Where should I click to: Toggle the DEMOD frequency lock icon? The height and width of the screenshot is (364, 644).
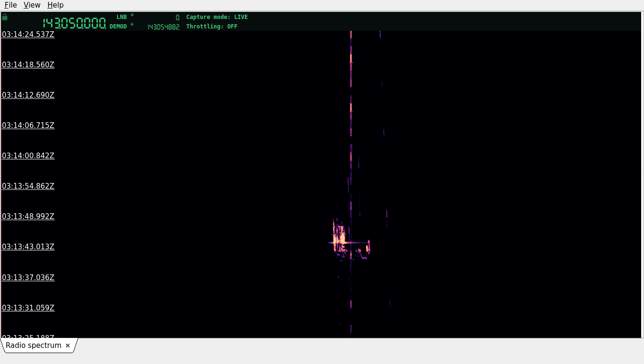(132, 24)
